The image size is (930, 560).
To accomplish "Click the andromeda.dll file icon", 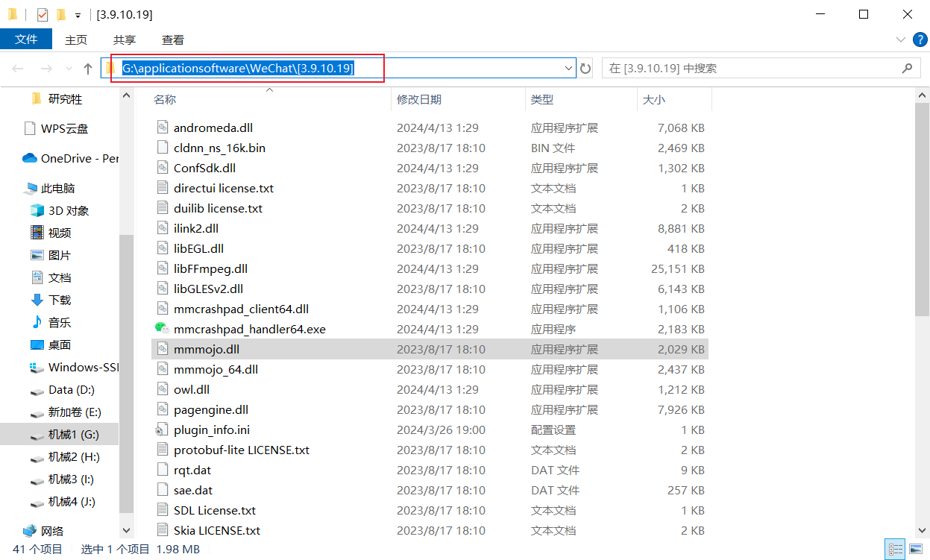I will tap(163, 128).
